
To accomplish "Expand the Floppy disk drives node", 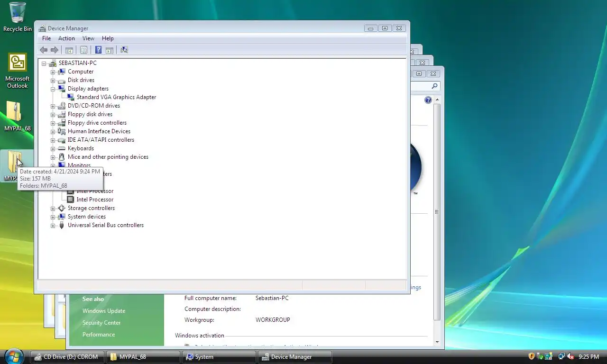I will point(53,114).
